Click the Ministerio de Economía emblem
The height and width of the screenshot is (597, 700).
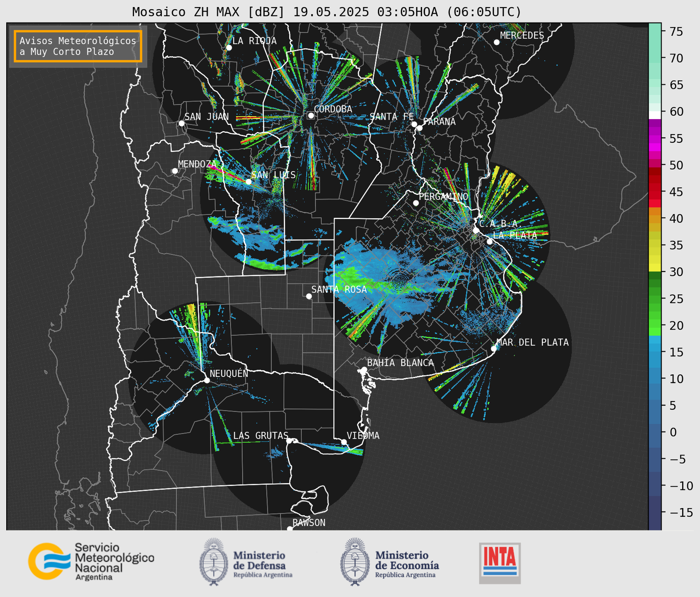click(x=355, y=562)
